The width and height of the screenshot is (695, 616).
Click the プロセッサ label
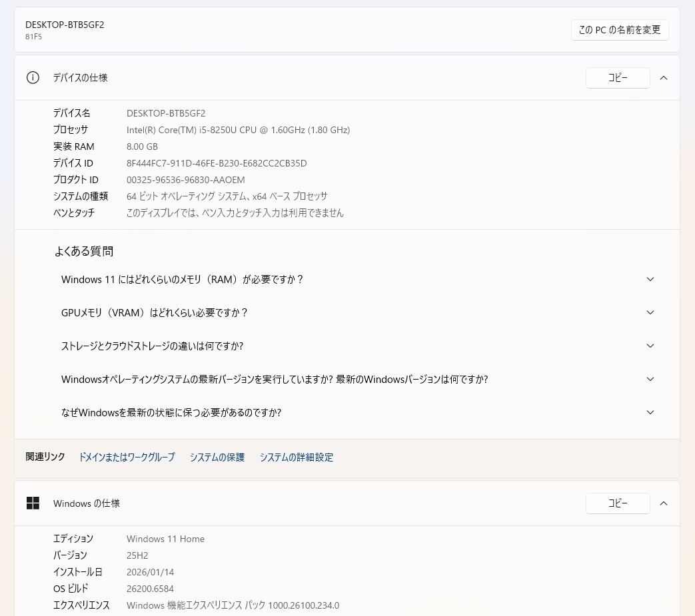tap(71, 130)
